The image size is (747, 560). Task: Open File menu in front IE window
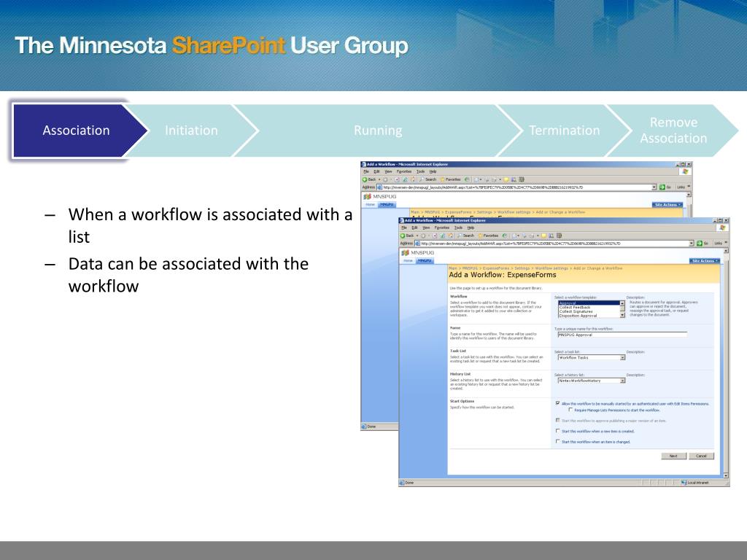[x=404, y=227]
